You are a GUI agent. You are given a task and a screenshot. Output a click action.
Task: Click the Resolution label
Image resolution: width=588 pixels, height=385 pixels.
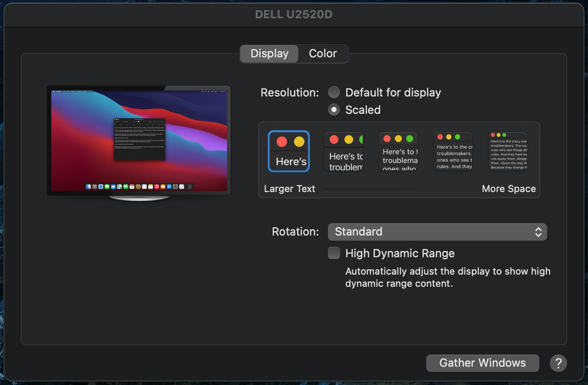pyautogui.click(x=290, y=93)
